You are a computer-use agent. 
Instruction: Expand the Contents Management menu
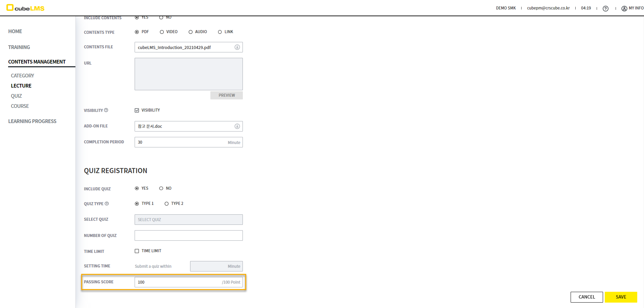37,62
